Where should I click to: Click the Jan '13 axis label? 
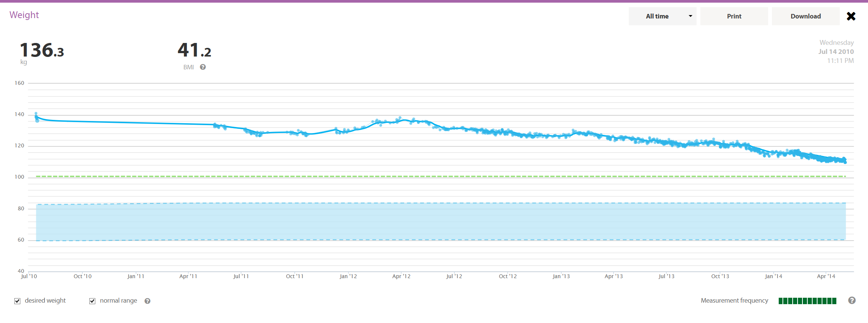pyautogui.click(x=561, y=276)
